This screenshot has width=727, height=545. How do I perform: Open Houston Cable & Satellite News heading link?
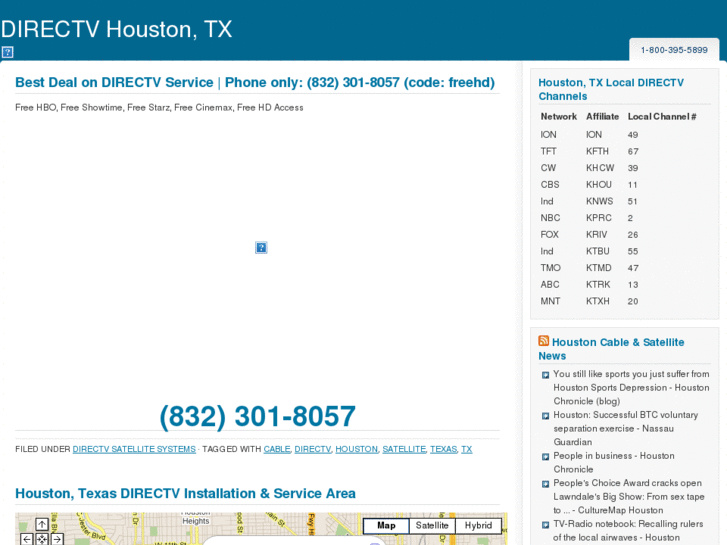(x=611, y=349)
